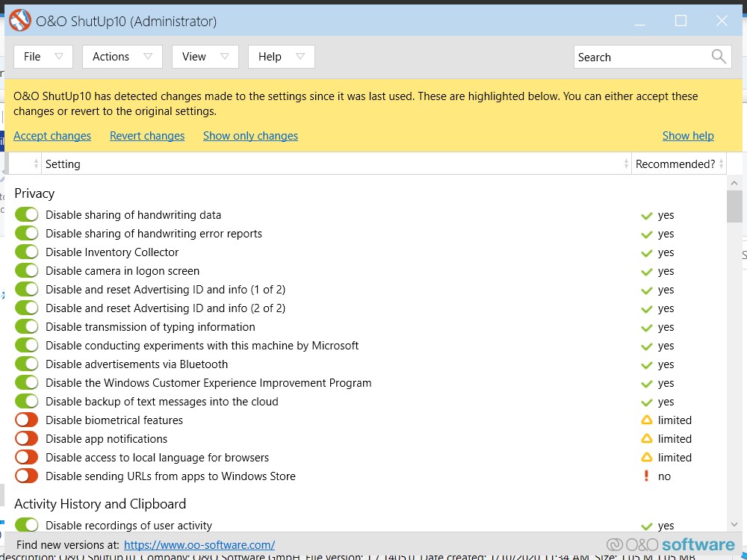This screenshot has height=560, width=747.
Task: Click the search magnifier icon
Action: point(719,57)
